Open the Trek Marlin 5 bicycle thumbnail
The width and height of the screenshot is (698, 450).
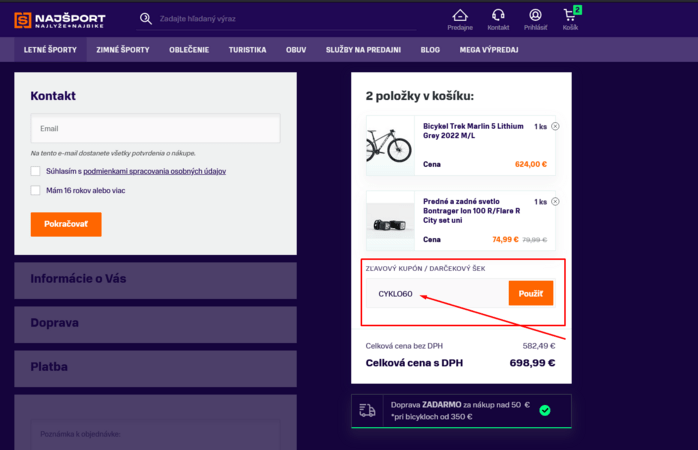[390, 146]
